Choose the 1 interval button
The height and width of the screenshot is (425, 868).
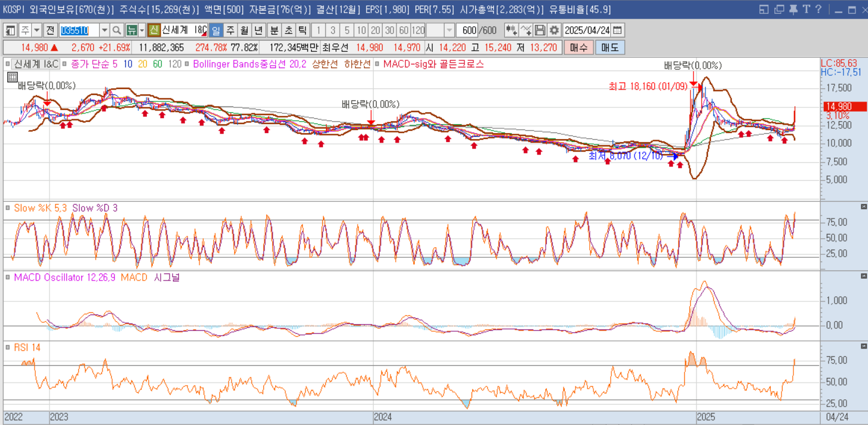point(318,30)
